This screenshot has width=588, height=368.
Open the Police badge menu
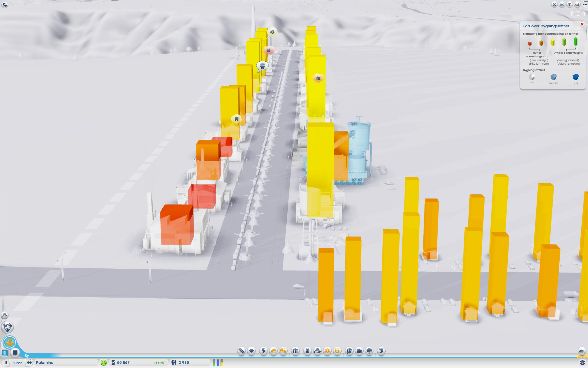337,351
